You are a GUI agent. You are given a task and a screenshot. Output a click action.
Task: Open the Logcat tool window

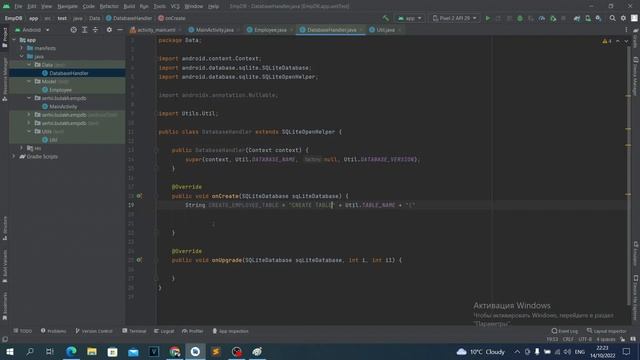(164, 331)
